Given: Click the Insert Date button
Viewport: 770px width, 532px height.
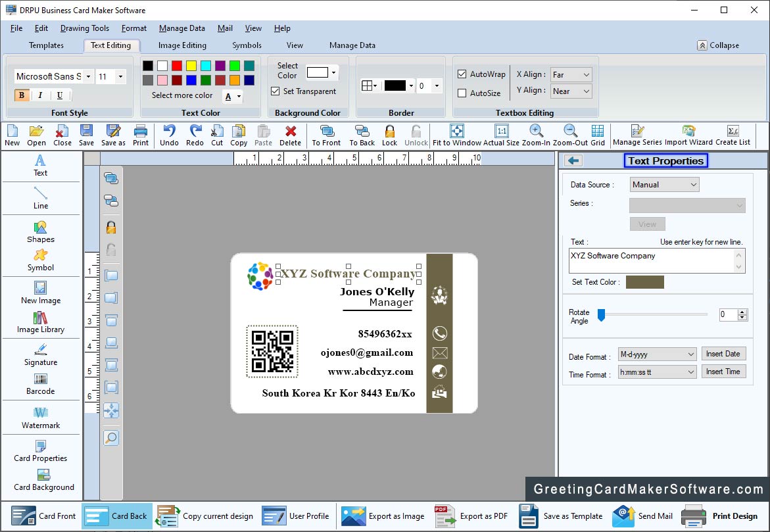Looking at the screenshot, I should 723,354.
